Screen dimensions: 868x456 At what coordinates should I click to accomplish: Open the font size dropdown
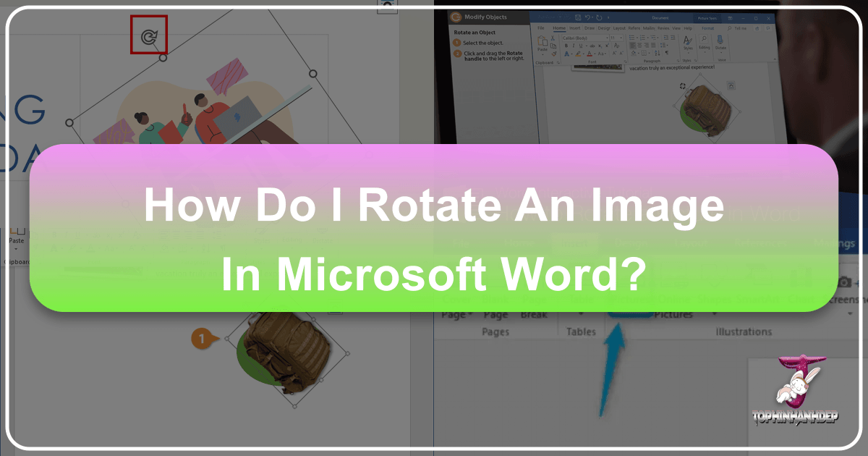click(x=616, y=38)
